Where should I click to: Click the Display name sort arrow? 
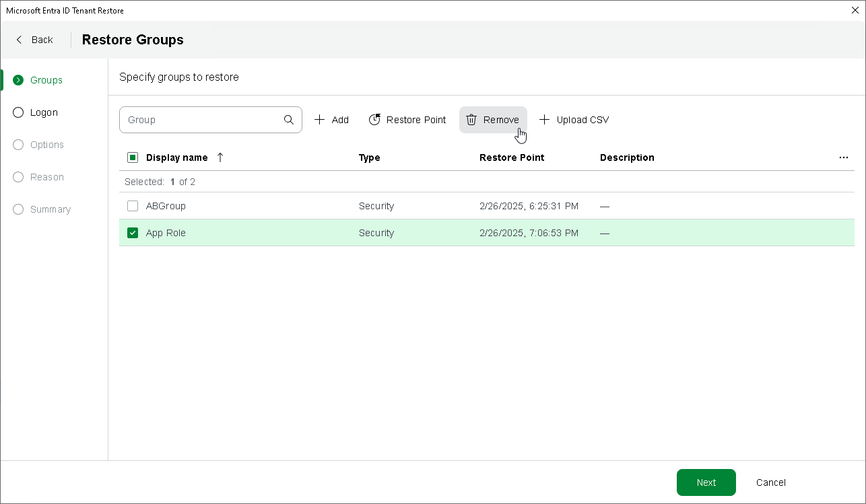pos(220,157)
